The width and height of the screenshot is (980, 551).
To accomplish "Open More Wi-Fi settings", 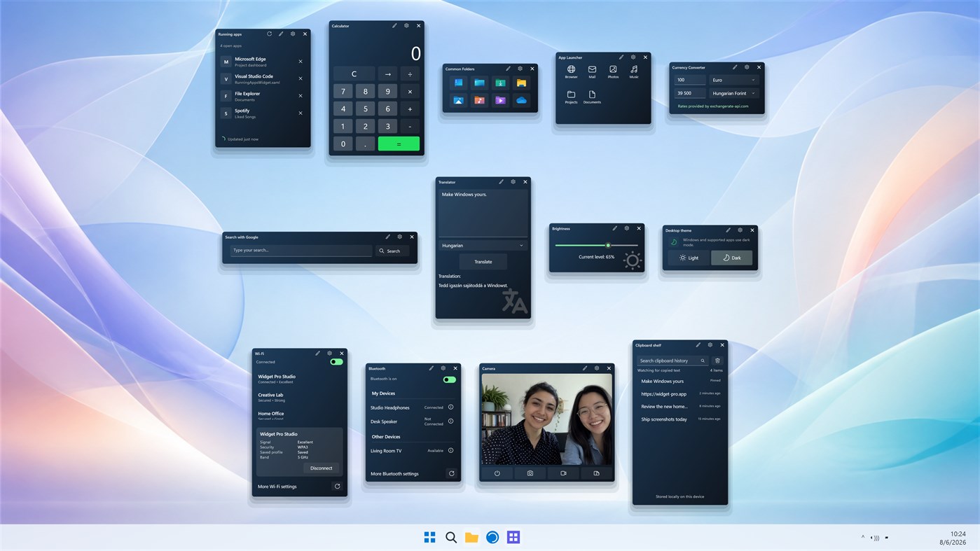I will click(277, 487).
